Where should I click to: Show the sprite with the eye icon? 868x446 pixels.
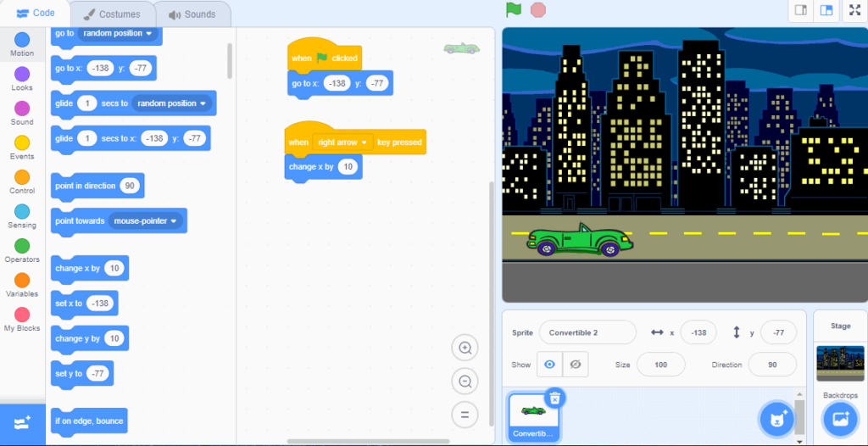pos(549,365)
